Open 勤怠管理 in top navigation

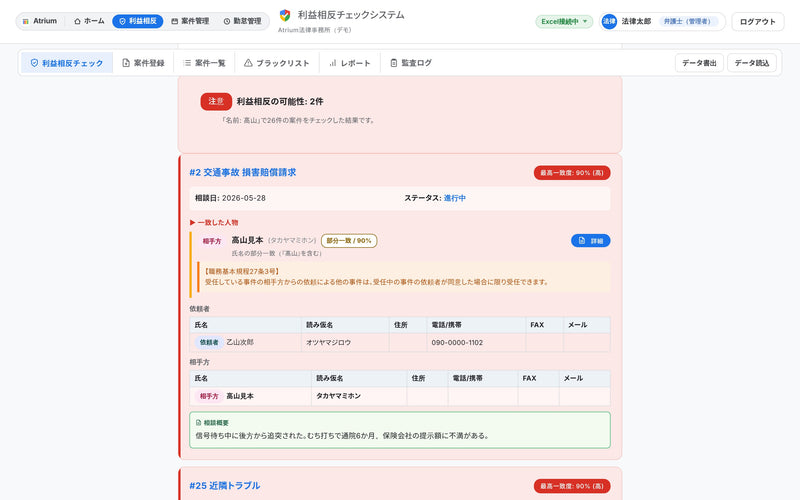click(242, 21)
